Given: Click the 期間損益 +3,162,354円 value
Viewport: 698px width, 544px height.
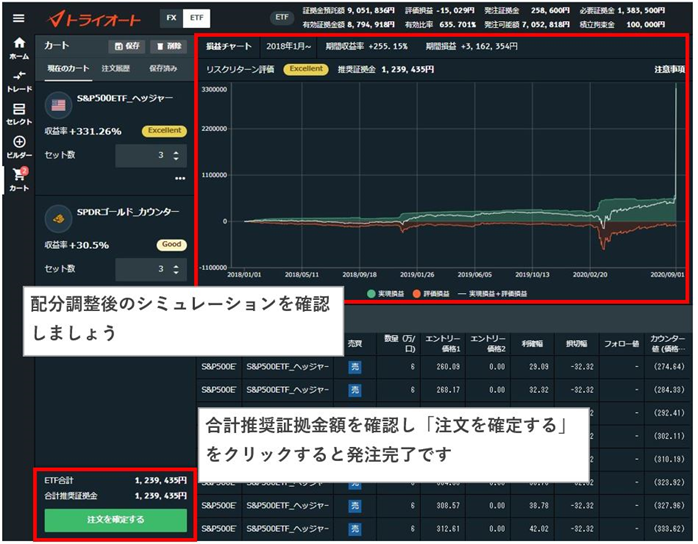Looking at the screenshot, I should [489, 46].
